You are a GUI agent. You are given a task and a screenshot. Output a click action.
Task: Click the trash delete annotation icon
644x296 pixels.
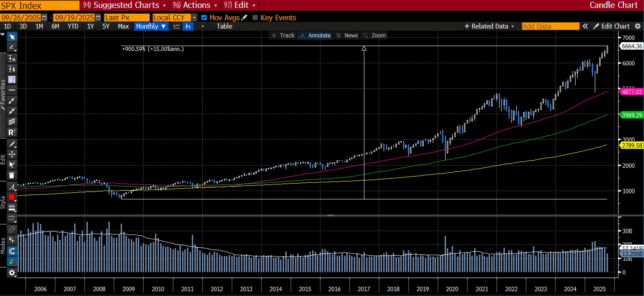tap(12, 175)
